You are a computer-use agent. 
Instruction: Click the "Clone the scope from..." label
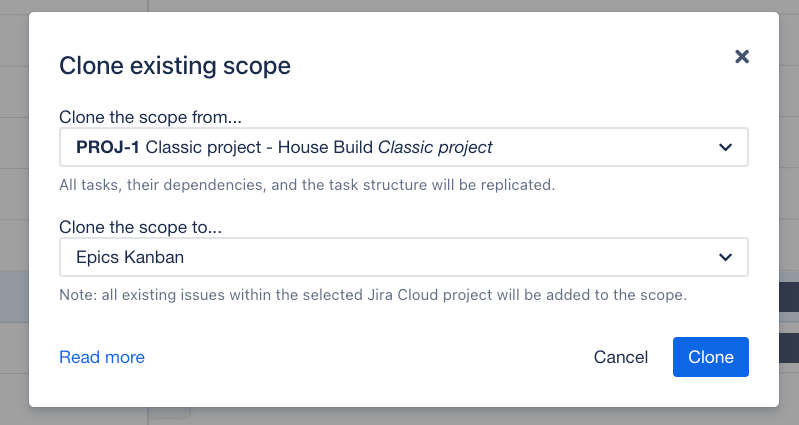[x=150, y=116]
